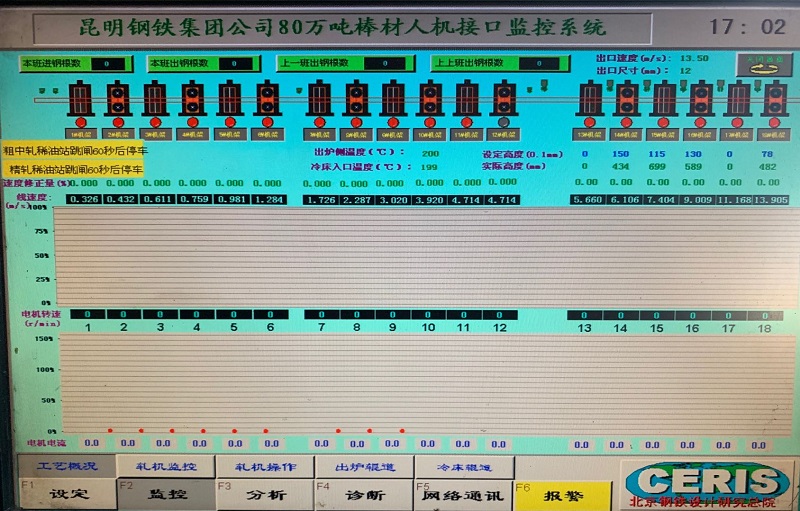Open F2 监控 monitoring page
800x511 pixels.
(166, 494)
